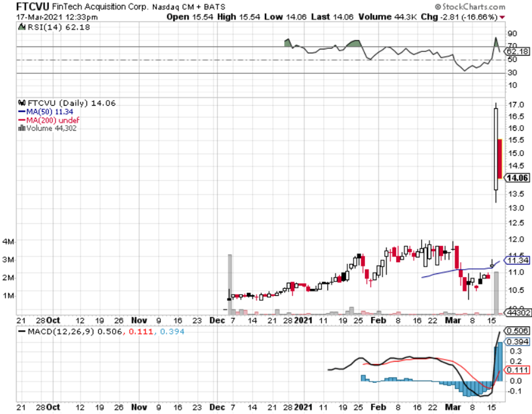Click the volume bars icon in legend
This screenshot has height=414, width=532.
click(22, 129)
